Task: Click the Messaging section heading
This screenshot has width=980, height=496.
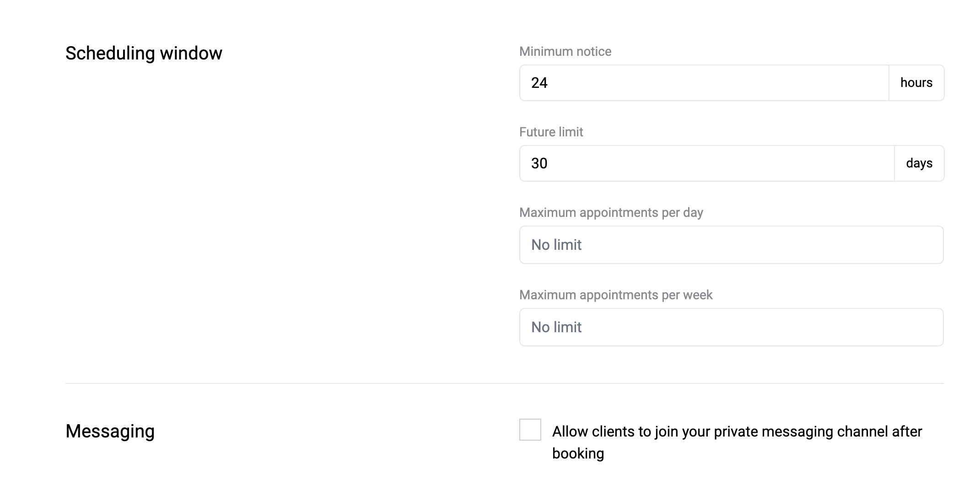Action: pyautogui.click(x=110, y=431)
